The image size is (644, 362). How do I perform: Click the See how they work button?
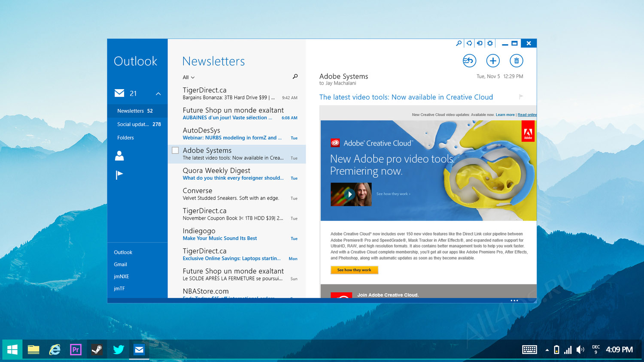point(354,270)
